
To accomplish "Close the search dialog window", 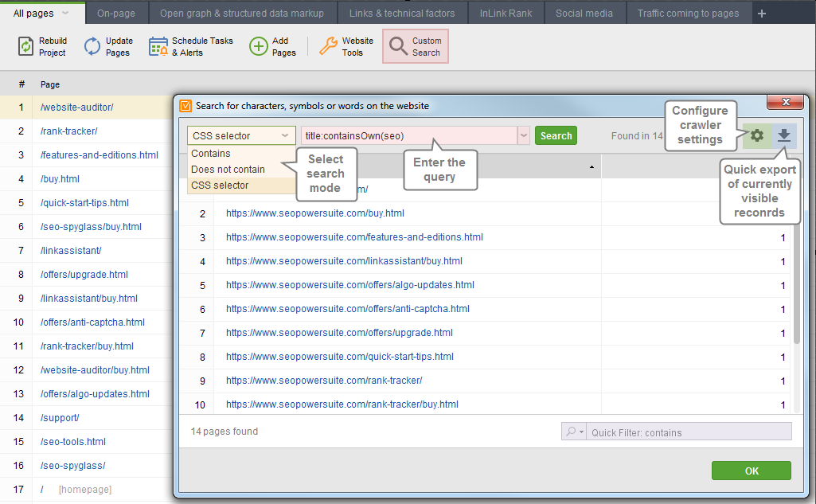I will click(786, 102).
